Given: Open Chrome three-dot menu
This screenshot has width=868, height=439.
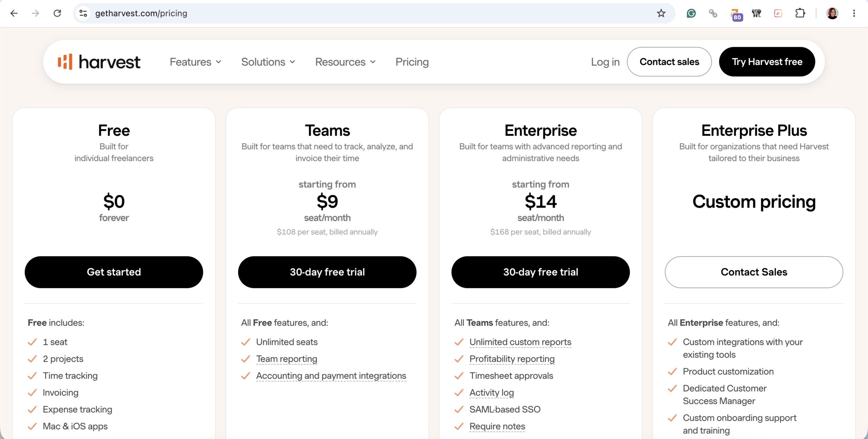Looking at the screenshot, I should 854,13.
